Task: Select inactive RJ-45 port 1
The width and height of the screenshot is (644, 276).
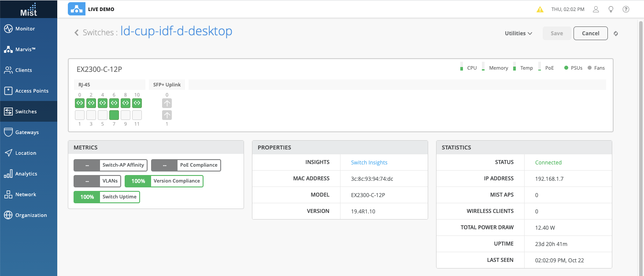Action: (x=80, y=115)
